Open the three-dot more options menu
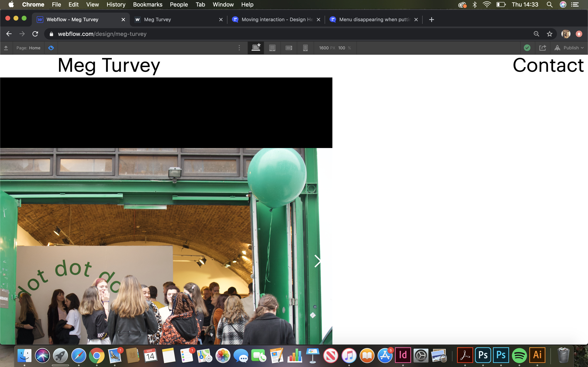This screenshot has width=588, height=367. pyautogui.click(x=239, y=48)
